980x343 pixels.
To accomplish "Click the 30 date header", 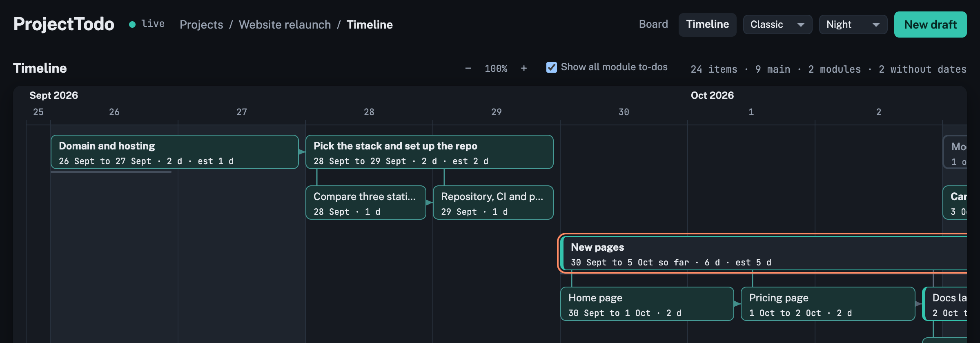I will (x=624, y=112).
